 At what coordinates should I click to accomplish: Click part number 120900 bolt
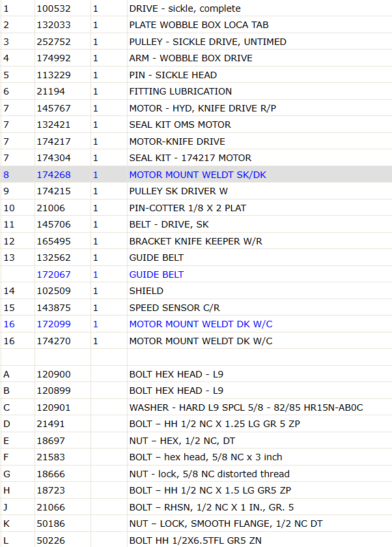click(x=53, y=374)
